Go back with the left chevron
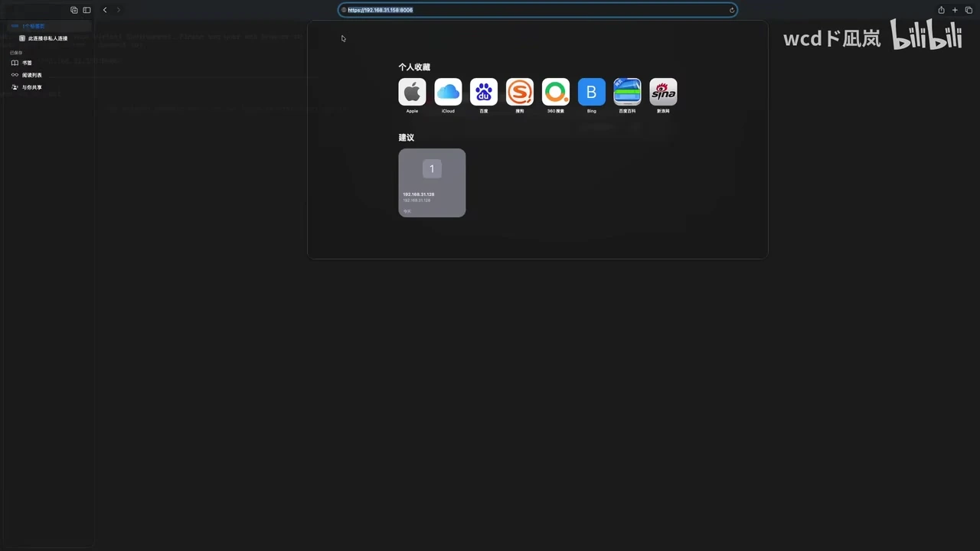The height and width of the screenshot is (551, 980). point(105,10)
